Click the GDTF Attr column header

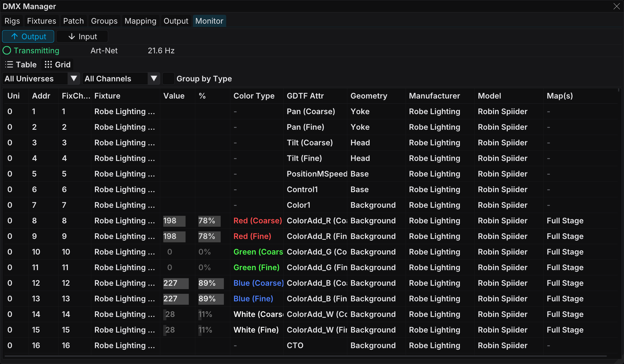click(305, 96)
